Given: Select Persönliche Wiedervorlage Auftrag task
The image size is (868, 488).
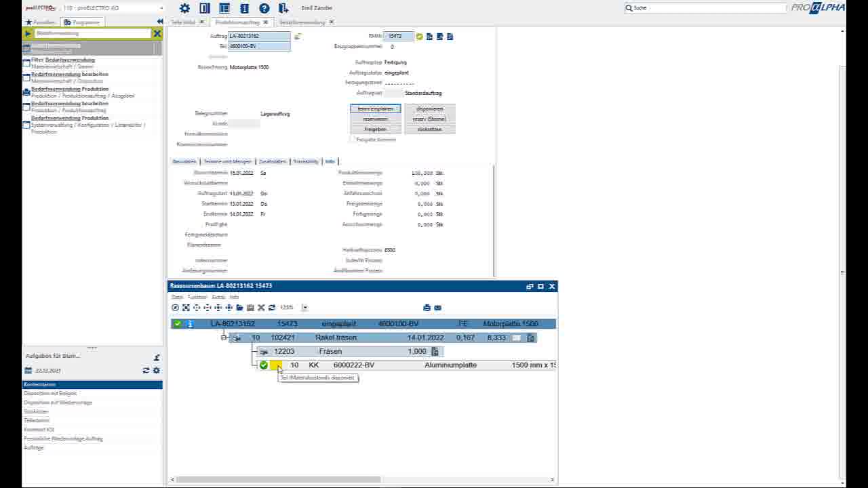Looking at the screenshot, I should click(63, 439).
